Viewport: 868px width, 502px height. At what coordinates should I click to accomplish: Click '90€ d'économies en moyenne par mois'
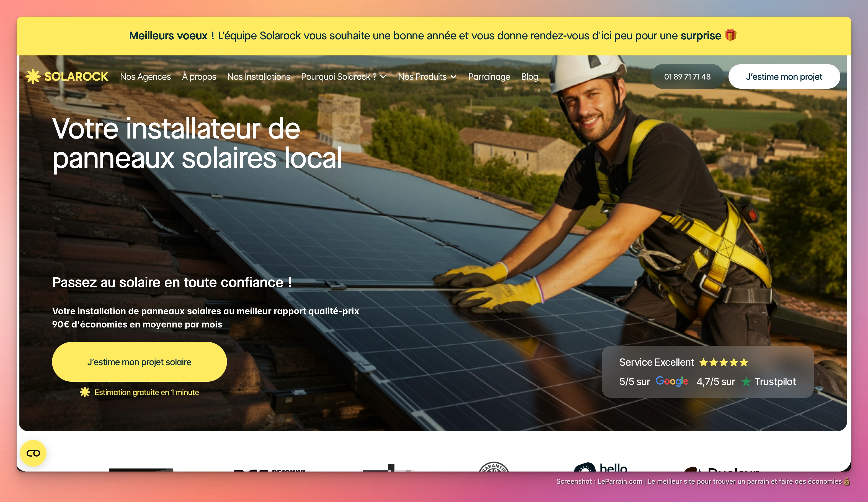pyautogui.click(x=137, y=324)
